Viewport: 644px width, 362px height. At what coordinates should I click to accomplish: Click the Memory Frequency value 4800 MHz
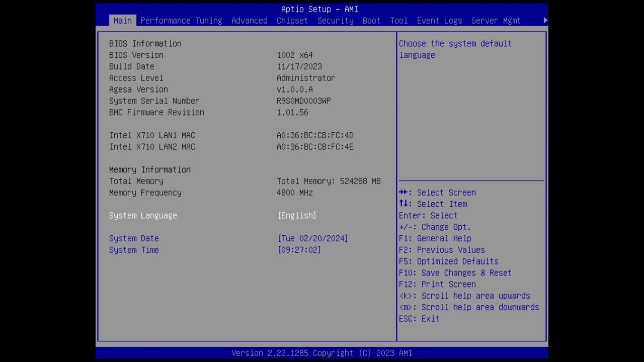pyautogui.click(x=294, y=193)
